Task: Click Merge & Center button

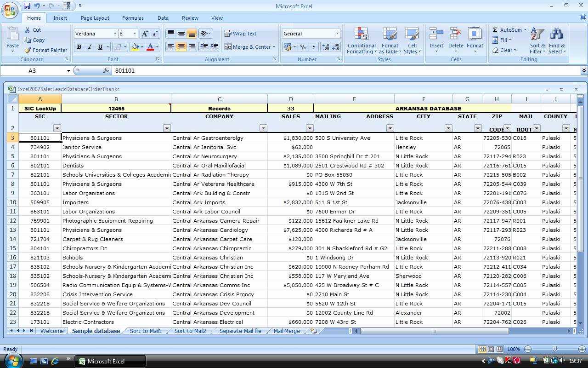Action: [x=247, y=47]
